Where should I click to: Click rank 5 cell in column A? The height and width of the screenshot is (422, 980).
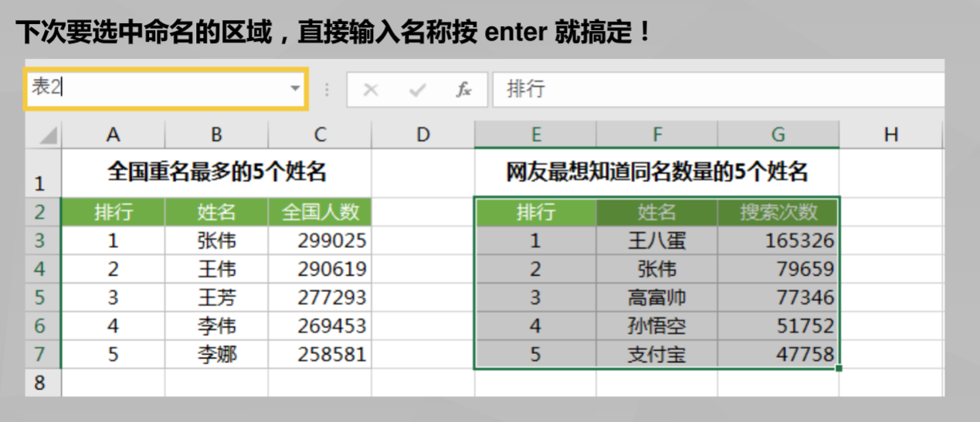click(x=114, y=355)
